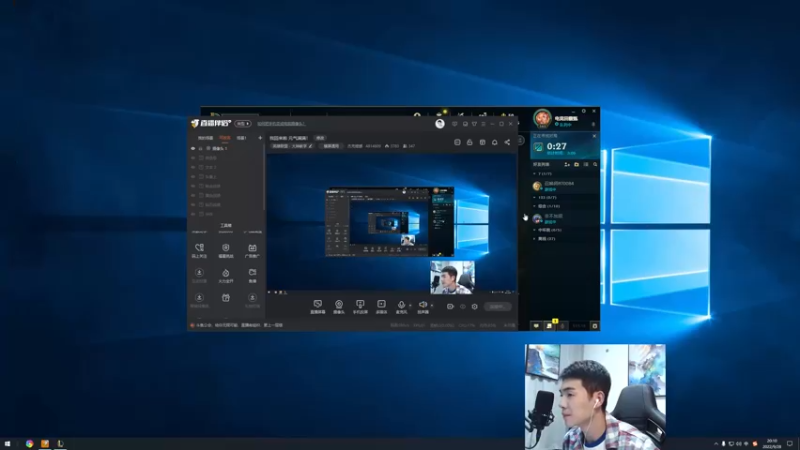Click the notification bell above preview
800x450 pixels.
494,142
